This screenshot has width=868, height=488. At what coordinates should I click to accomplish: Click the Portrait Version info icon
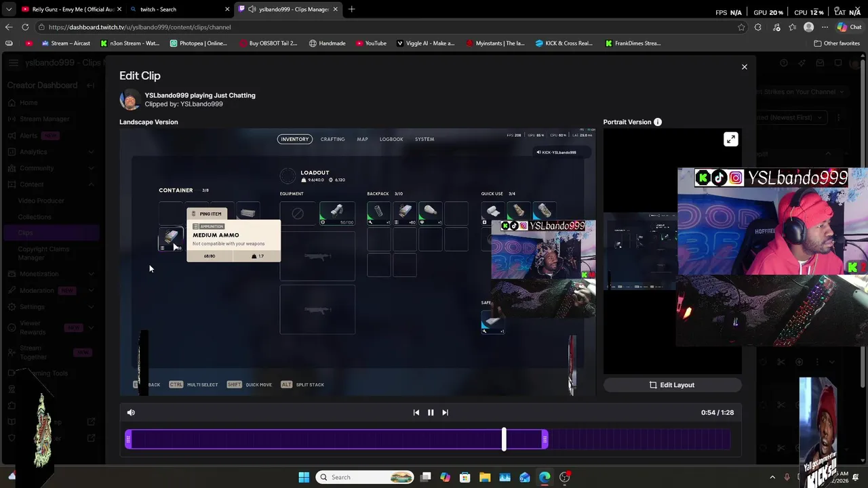pyautogui.click(x=657, y=122)
